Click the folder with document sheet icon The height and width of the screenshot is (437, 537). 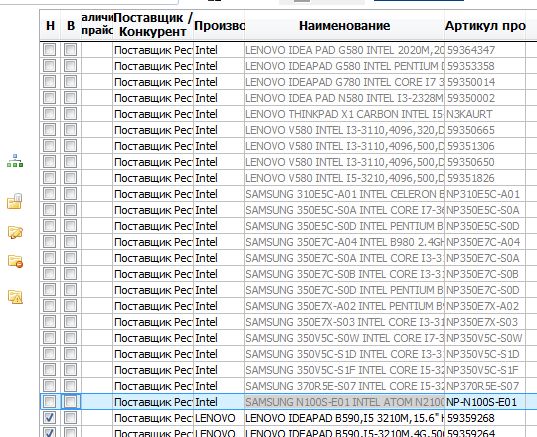15,201
